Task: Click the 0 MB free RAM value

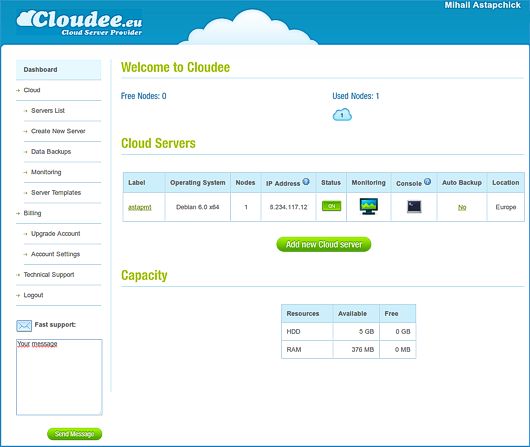Action: 403,350
